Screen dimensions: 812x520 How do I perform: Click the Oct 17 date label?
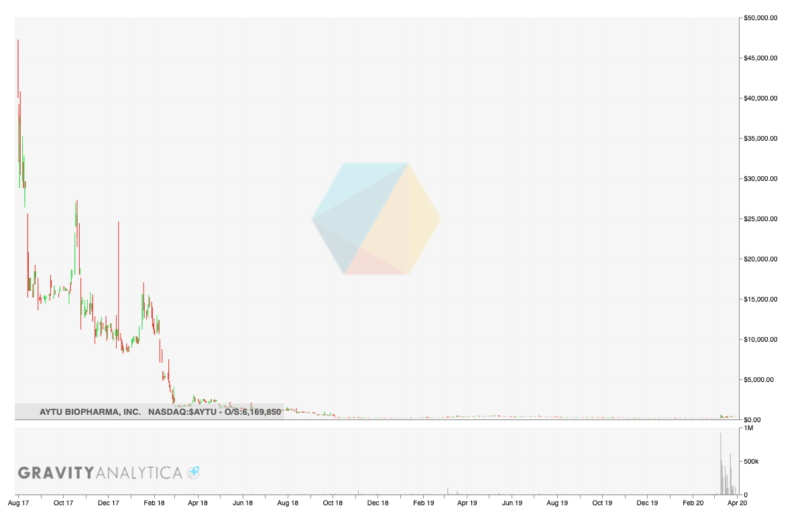(x=63, y=502)
